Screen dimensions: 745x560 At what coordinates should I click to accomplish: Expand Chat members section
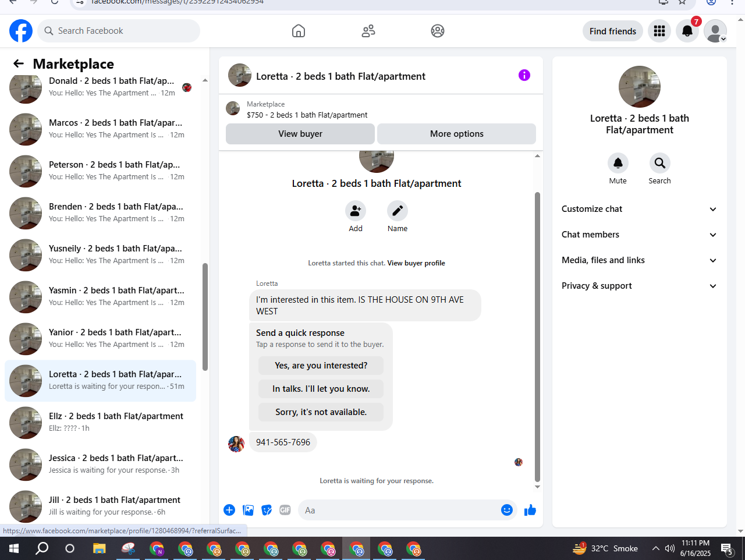639,235
